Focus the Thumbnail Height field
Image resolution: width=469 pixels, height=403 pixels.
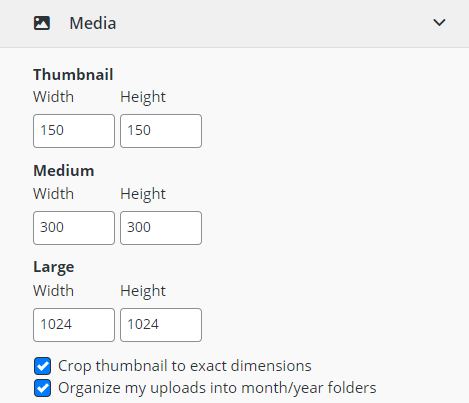161,131
